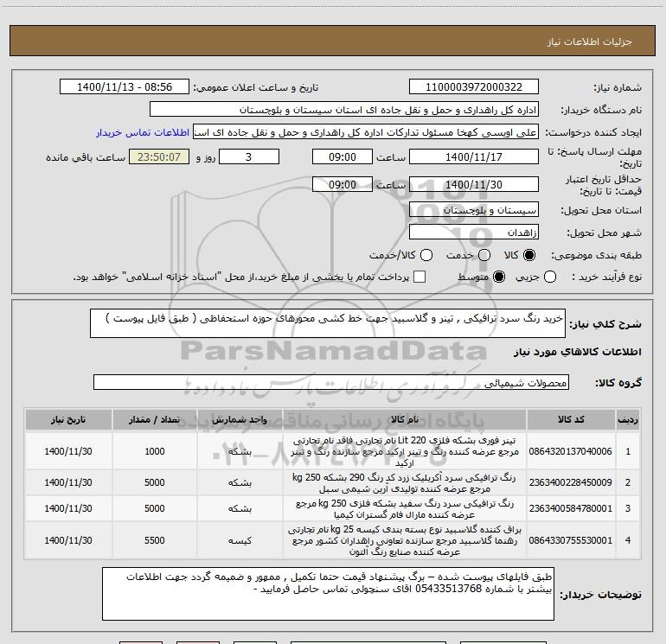Screen dimensions: 666x644
Task: Click the price validity hour 09:00 field
Action: 343,184
